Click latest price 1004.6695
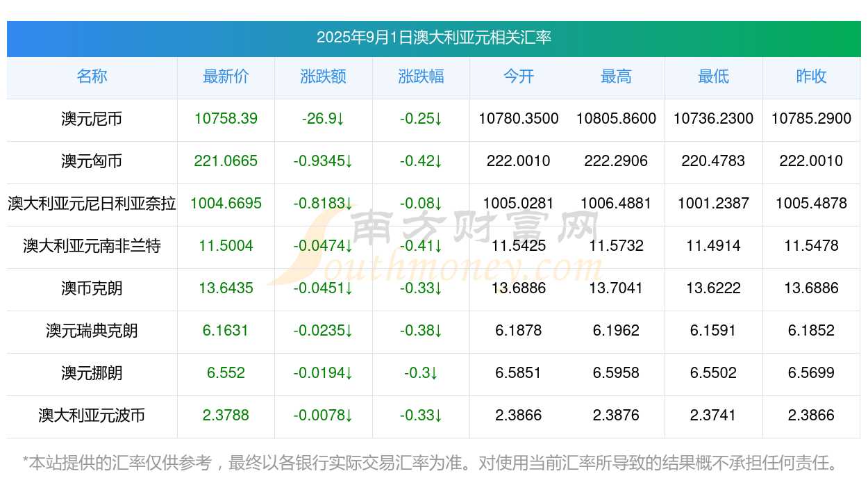 [x=226, y=204]
